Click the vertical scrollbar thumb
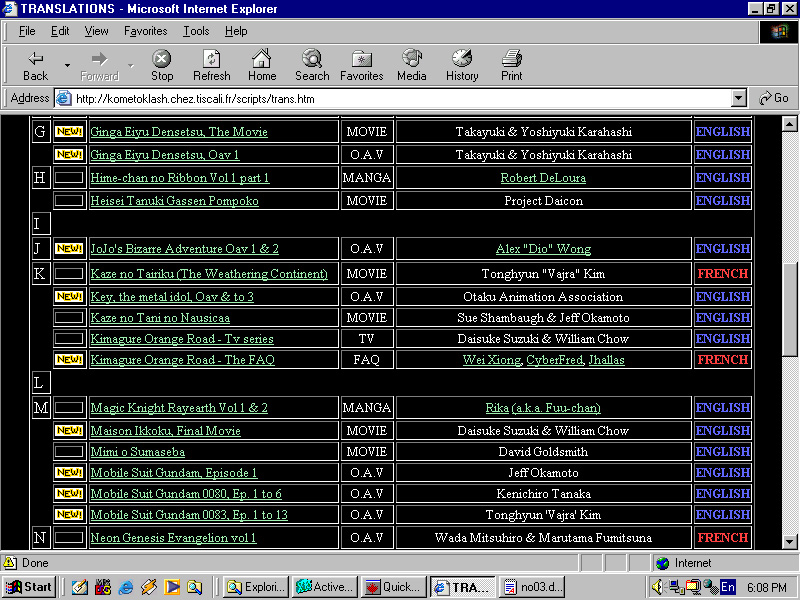The height and width of the screenshot is (600, 800). click(789, 309)
